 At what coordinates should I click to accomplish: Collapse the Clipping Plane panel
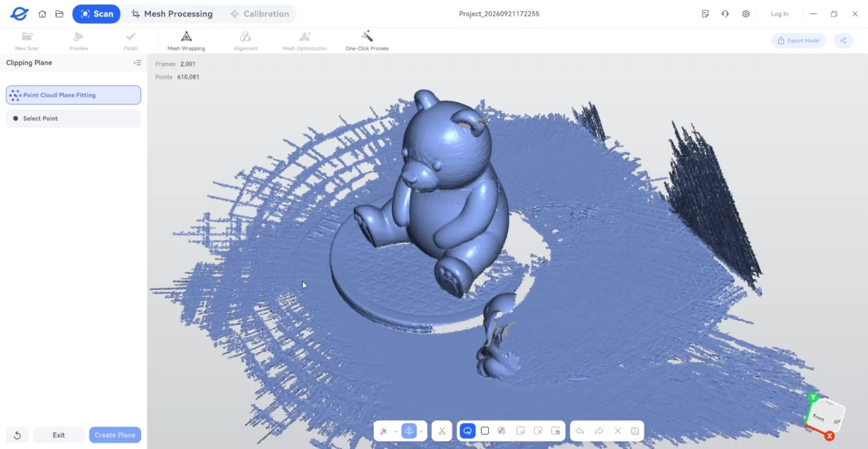click(x=138, y=63)
